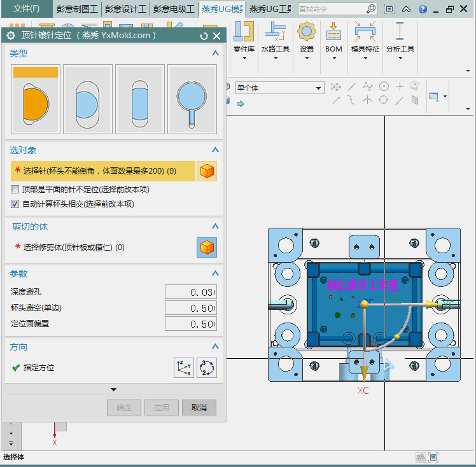476x467 pixels.
Task: Collapse the 方向 section
Action: coord(215,347)
